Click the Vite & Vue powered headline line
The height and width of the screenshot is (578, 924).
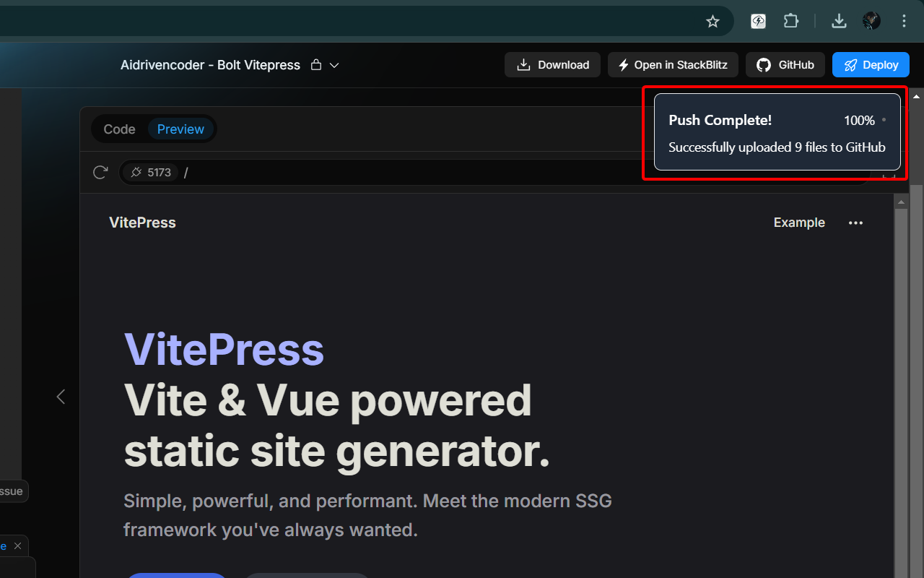coord(328,400)
